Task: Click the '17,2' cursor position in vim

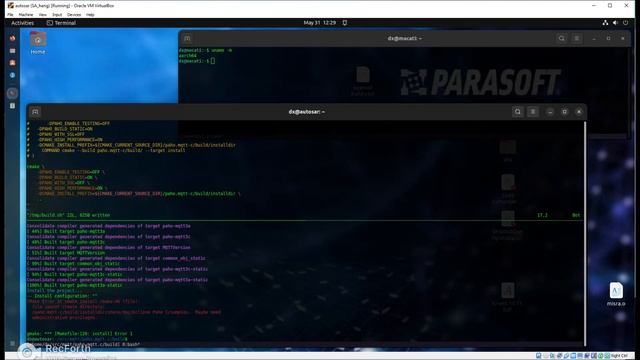Action: [x=542, y=215]
